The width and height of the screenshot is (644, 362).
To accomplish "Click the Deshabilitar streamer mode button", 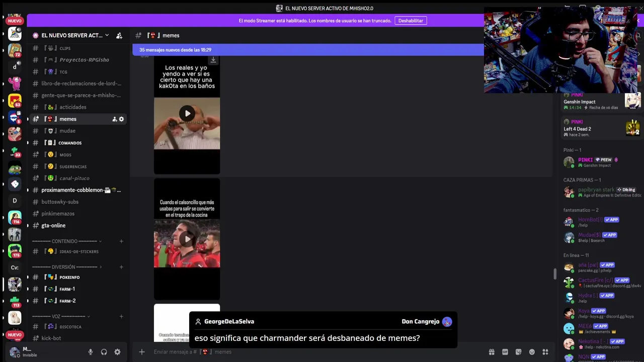I will [x=411, y=21].
